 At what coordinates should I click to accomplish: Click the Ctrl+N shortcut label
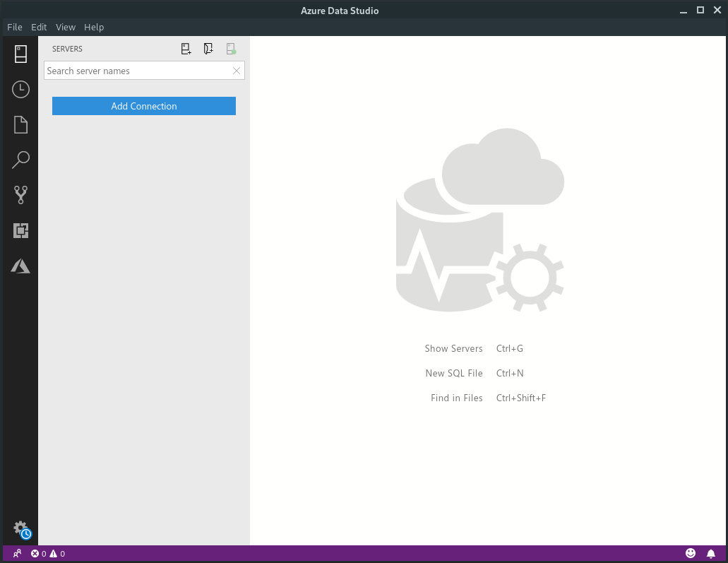pyautogui.click(x=510, y=373)
